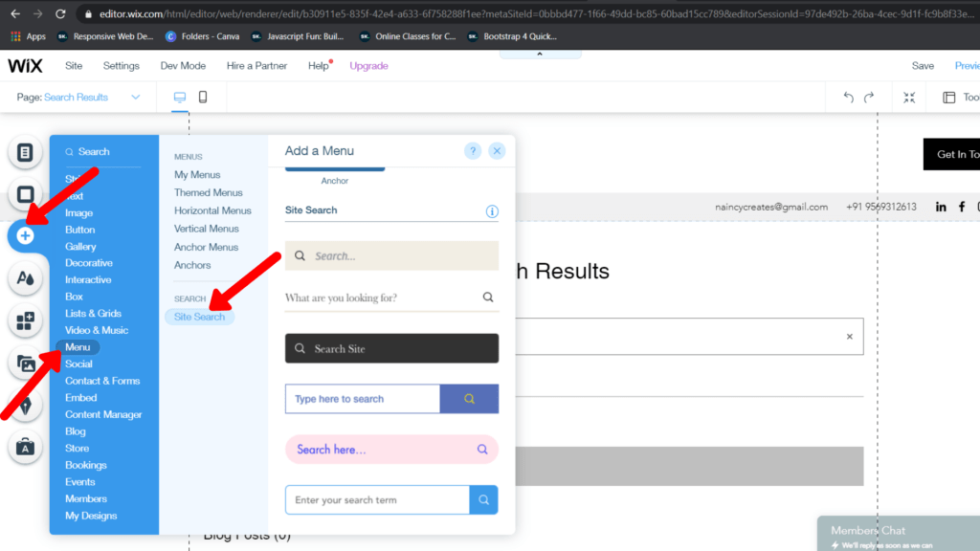Viewport: 980px width, 551px height.
Task: Click the Upgrade link
Action: pyautogui.click(x=368, y=65)
